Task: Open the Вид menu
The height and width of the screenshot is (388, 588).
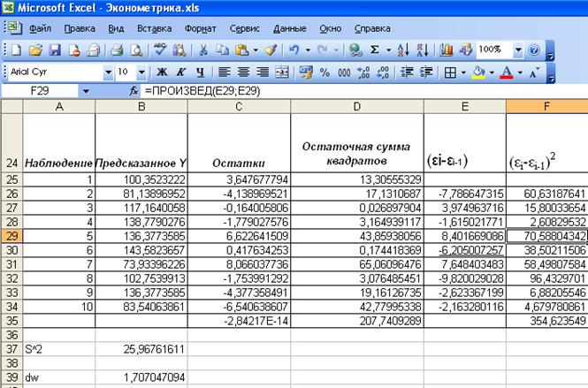Action: click(x=116, y=28)
